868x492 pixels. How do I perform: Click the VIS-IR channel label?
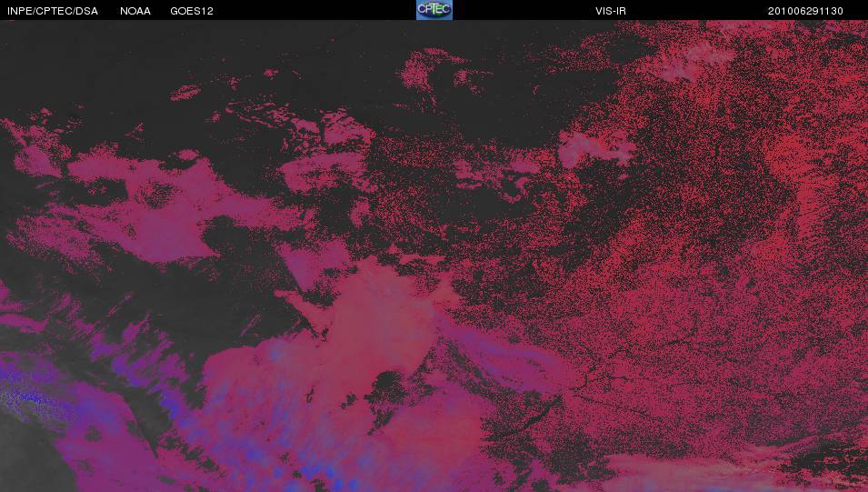(611, 11)
